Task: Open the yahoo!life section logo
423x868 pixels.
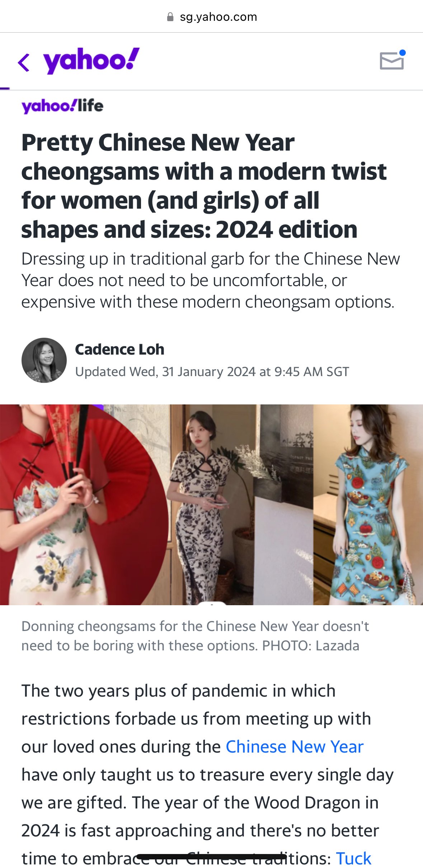Action: pos(62,106)
